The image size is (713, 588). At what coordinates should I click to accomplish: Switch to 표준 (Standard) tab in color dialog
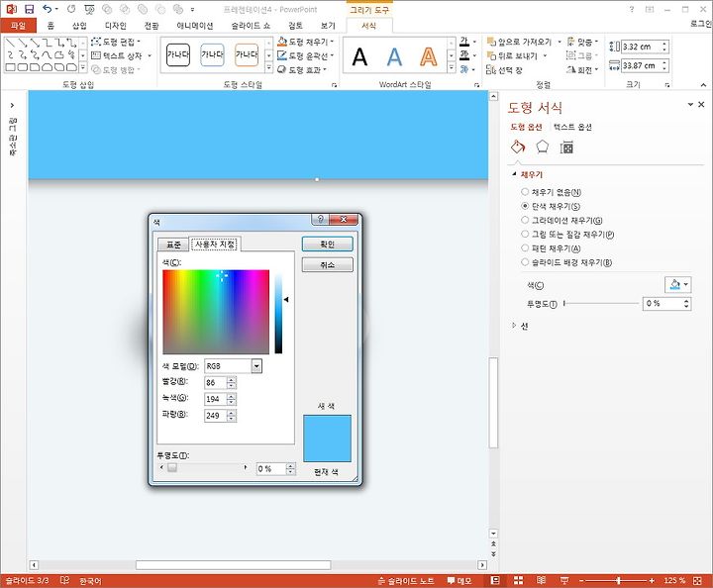(173, 245)
